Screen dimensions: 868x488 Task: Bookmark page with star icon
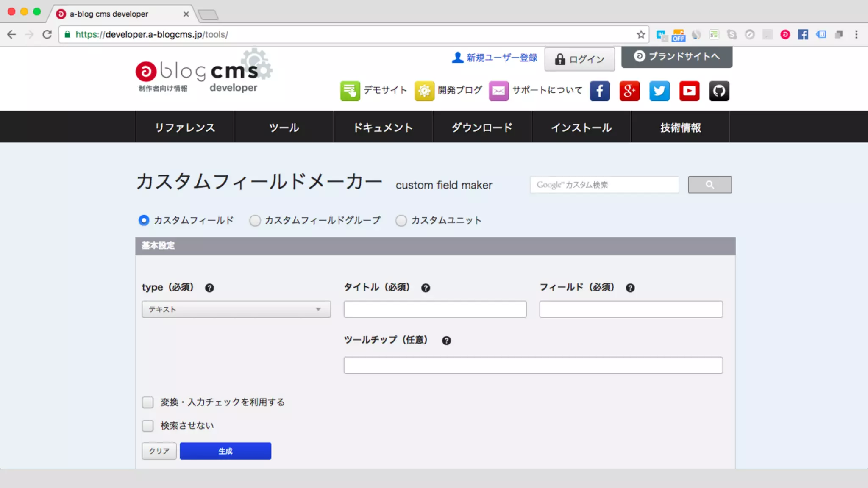coord(641,35)
